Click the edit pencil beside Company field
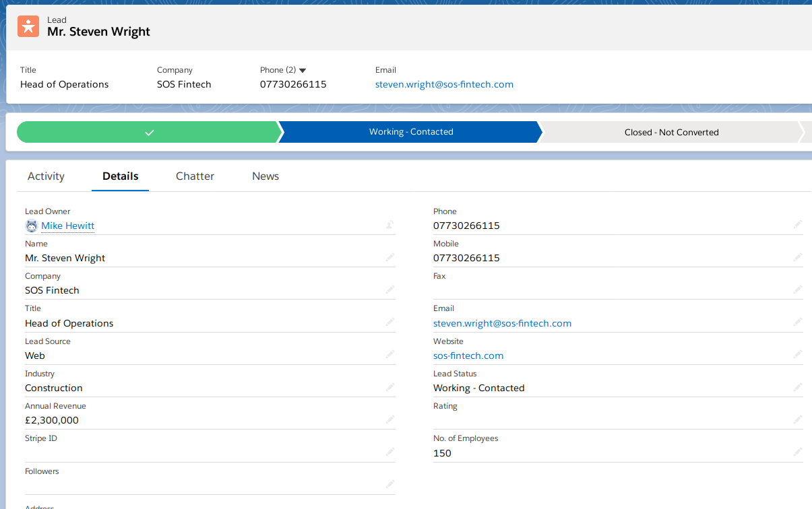812x509 pixels. tap(390, 290)
